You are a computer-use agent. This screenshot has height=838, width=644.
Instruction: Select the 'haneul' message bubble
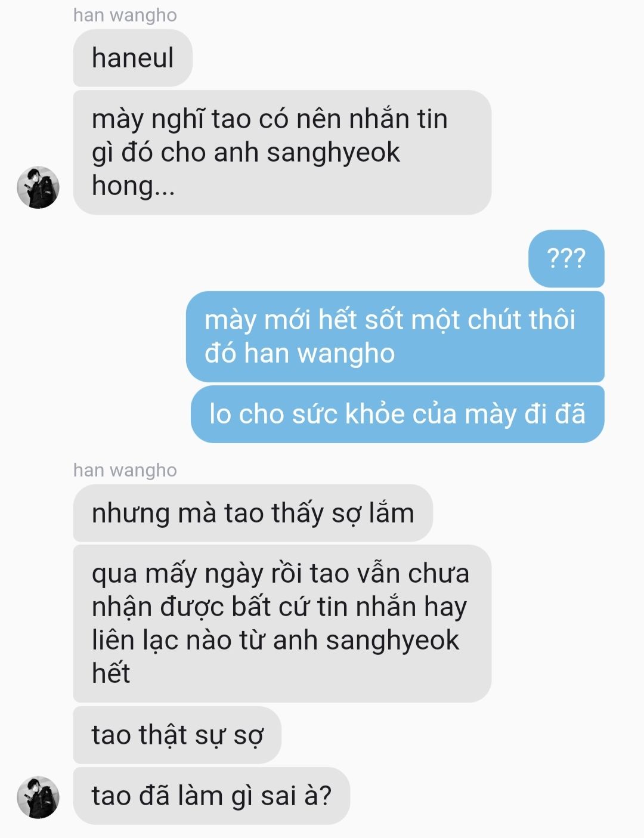pos(132,58)
